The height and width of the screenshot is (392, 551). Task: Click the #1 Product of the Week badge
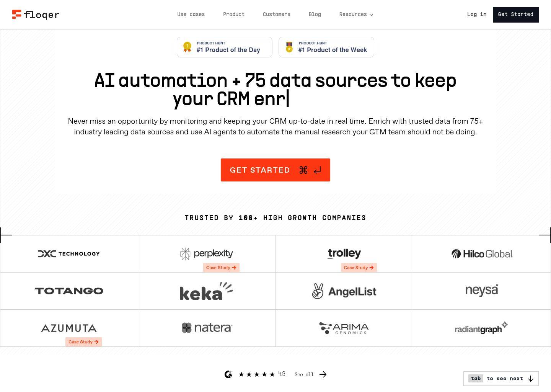pyautogui.click(x=326, y=47)
